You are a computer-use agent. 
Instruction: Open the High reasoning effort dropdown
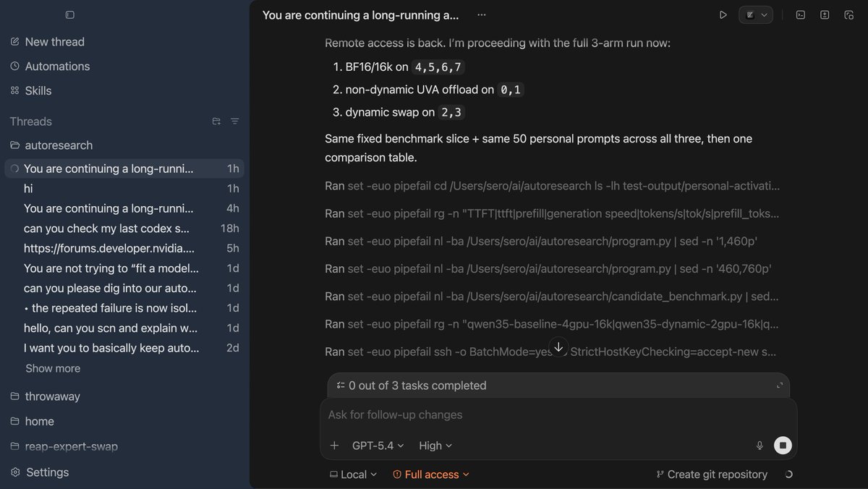pyautogui.click(x=435, y=446)
